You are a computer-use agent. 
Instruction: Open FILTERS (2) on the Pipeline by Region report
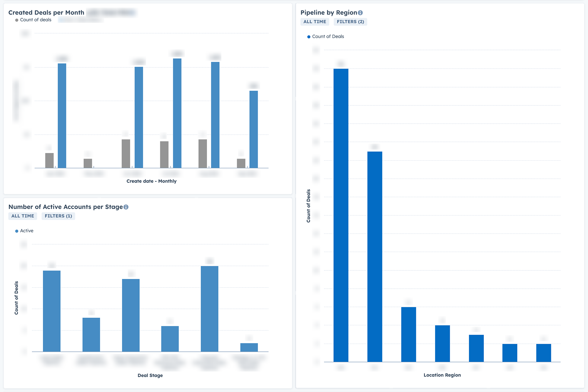click(350, 21)
